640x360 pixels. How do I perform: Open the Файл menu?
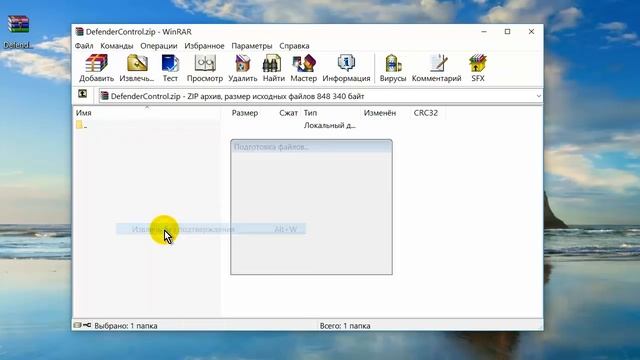tap(84, 46)
